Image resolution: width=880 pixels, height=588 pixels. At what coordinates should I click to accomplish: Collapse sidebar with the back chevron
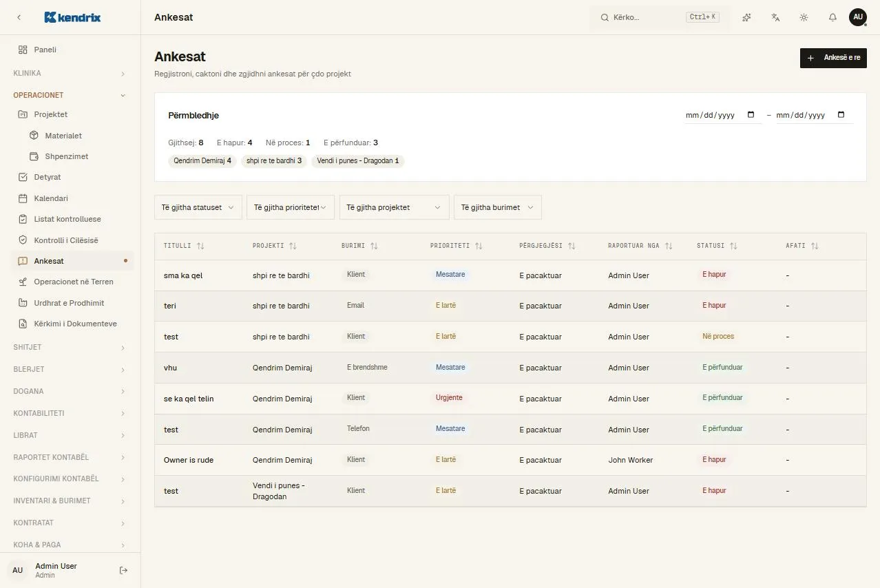19,17
